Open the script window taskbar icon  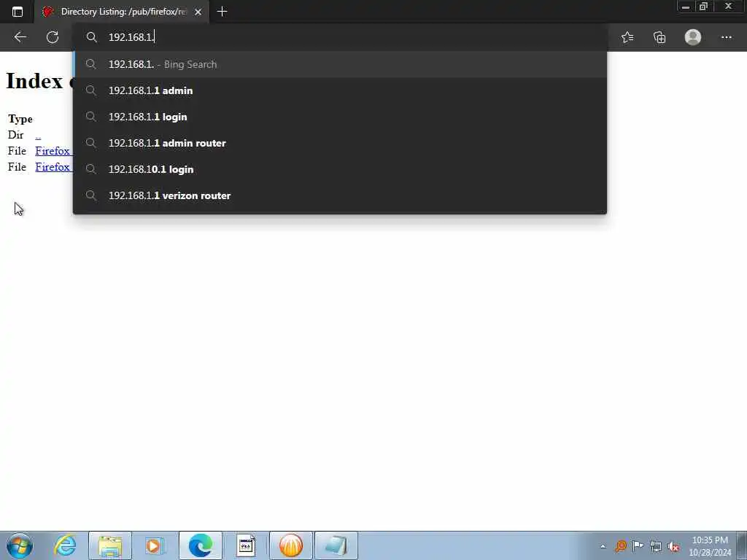pyautogui.click(x=246, y=545)
